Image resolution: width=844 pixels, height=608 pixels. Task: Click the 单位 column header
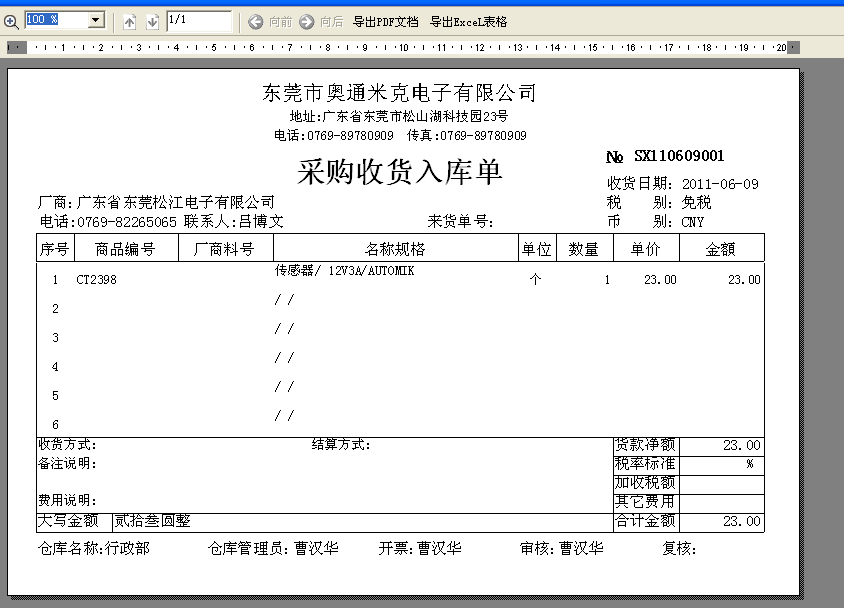pyautogui.click(x=537, y=249)
